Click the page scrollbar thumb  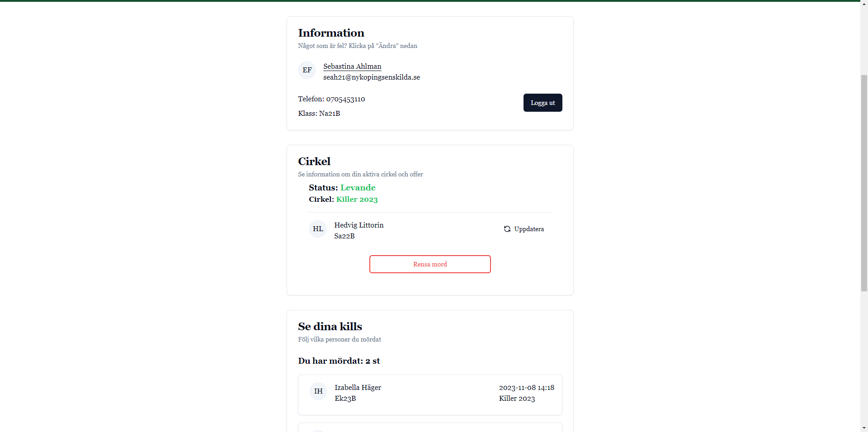click(x=864, y=183)
